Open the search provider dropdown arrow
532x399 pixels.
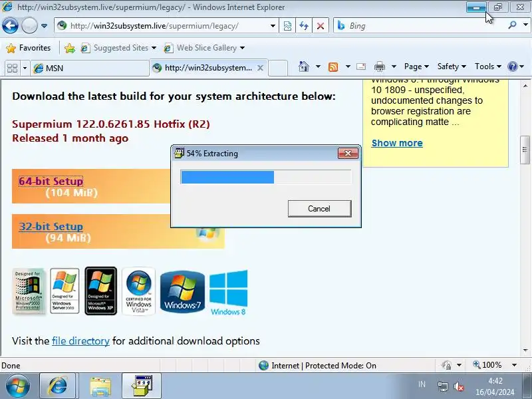525,25
